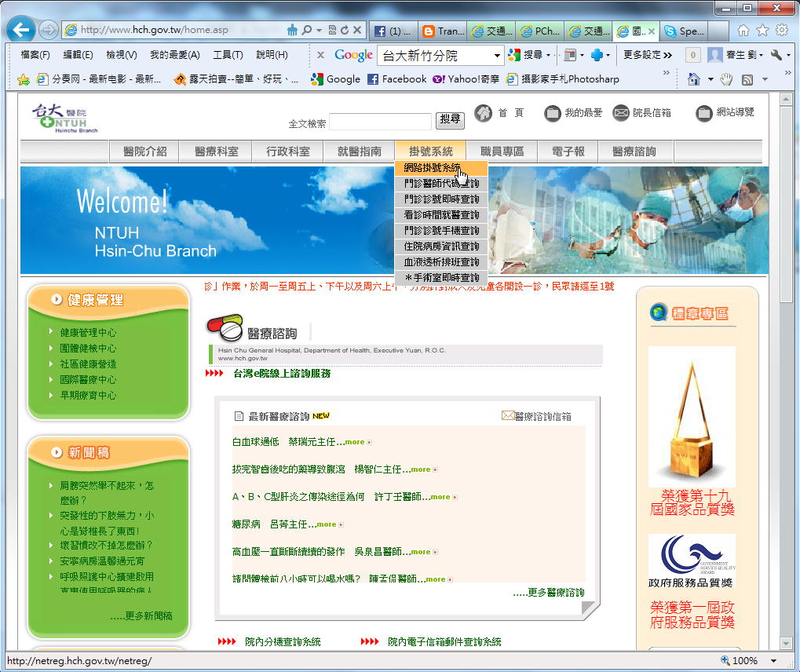The width and height of the screenshot is (800, 672).
Task: Open the Facebook favorites bar bookmark
Action: (397, 79)
